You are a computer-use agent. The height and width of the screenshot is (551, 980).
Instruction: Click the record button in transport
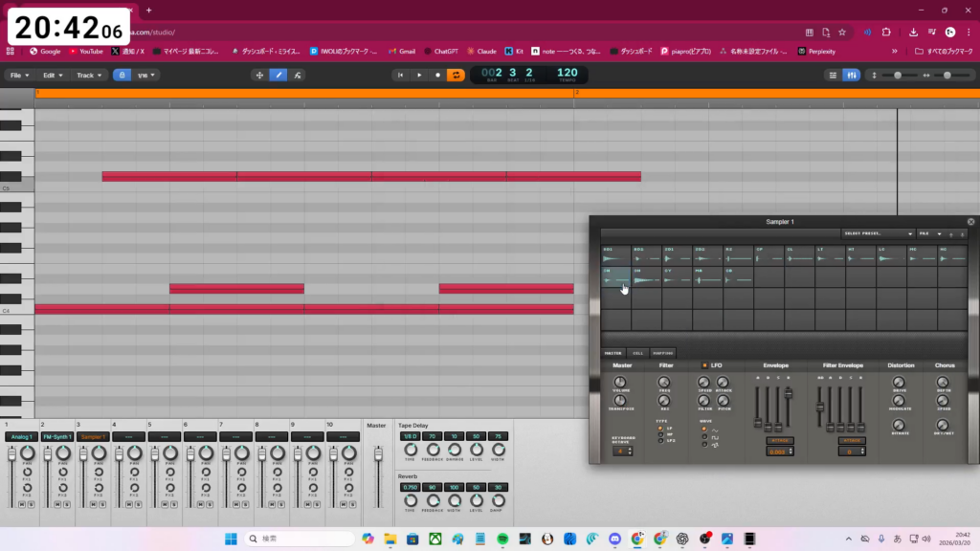click(x=437, y=75)
